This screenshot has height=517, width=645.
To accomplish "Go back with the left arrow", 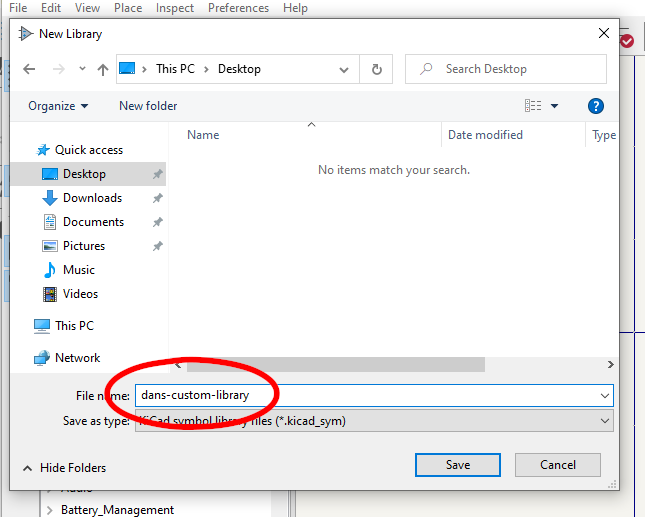I will pos(29,69).
